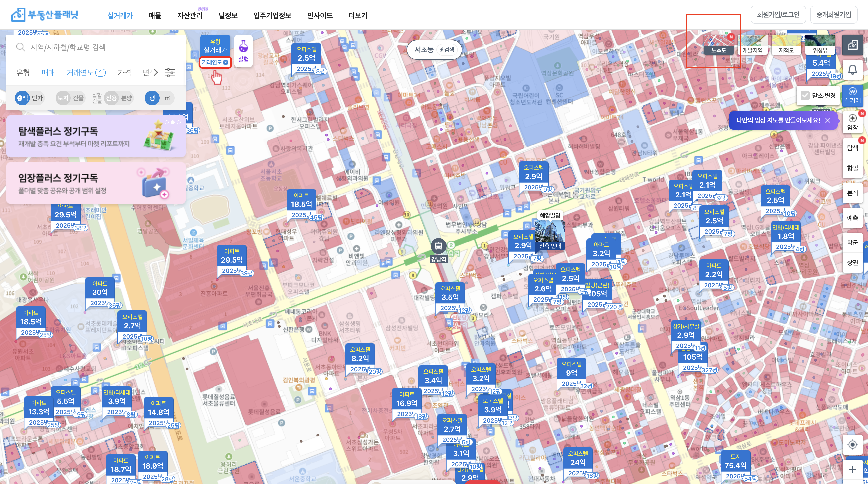Image resolution: width=868 pixels, height=484 pixels.
Task: Click the 강남역 subway station marker
Action: [x=438, y=246]
